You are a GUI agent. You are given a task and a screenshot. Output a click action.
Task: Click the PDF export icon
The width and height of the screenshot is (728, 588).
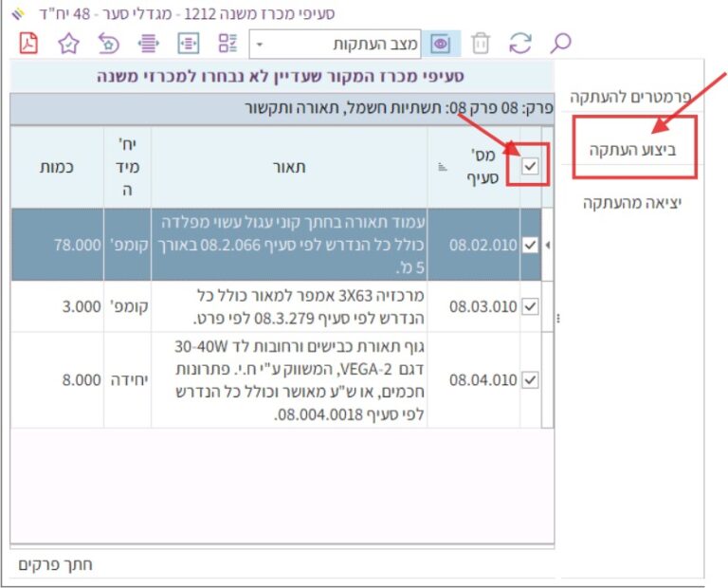(x=29, y=44)
